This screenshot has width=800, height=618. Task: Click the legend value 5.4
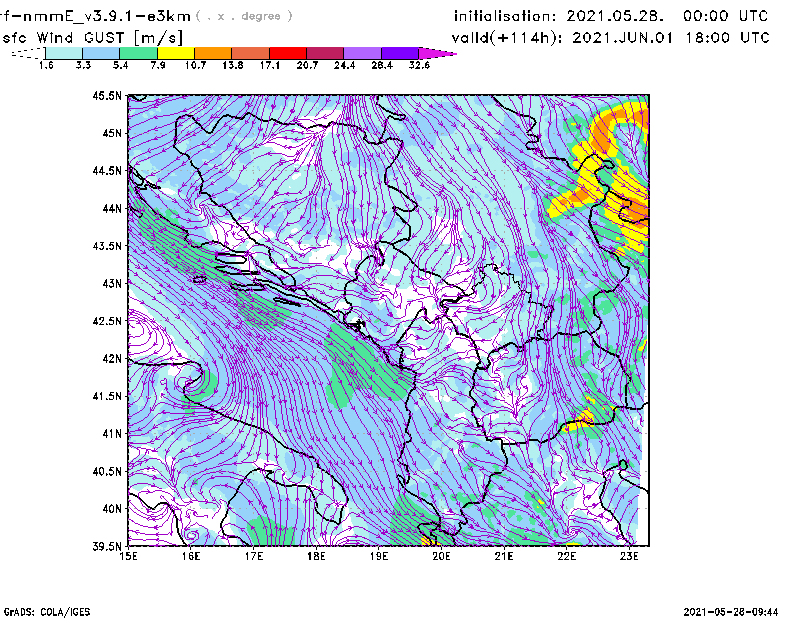click(x=120, y=65)
